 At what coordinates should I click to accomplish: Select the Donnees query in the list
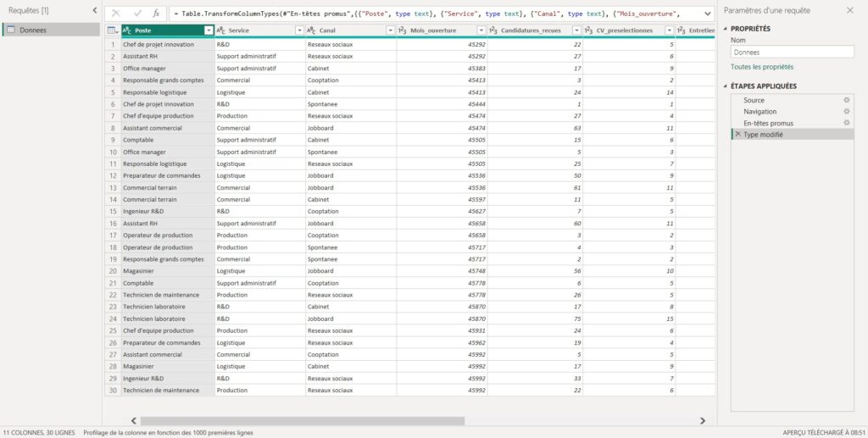point(51,30)
